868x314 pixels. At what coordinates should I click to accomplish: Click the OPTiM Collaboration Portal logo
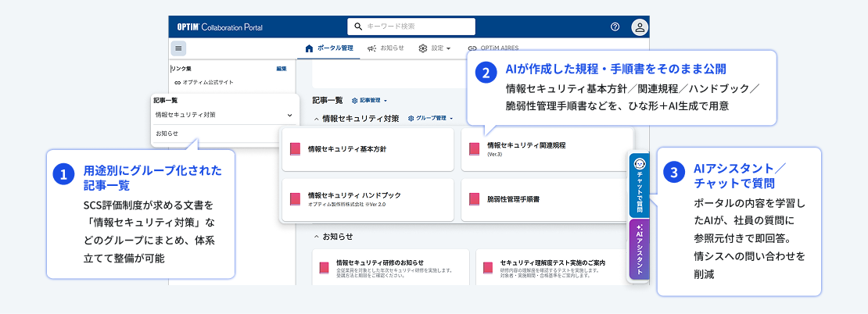tap(220, 27)
